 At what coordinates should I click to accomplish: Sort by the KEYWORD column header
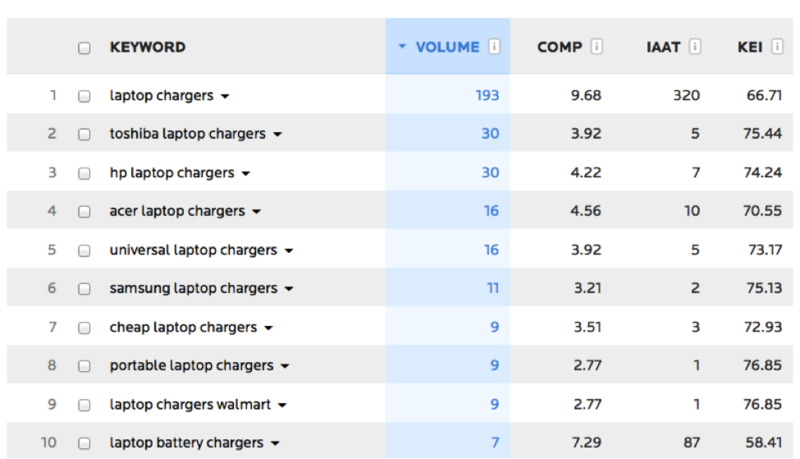[148, 47]
